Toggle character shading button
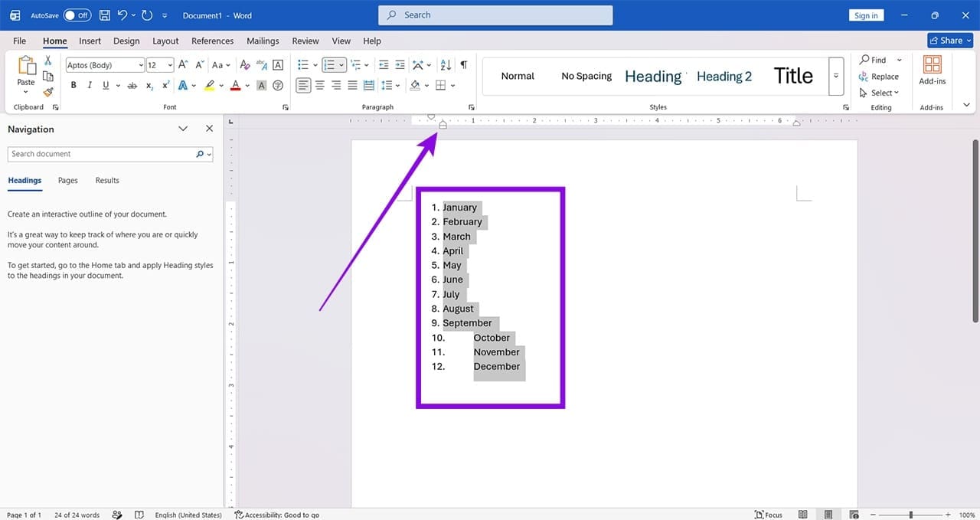Image resolution: width=980 pixels, height=520 pixels. [x=261, y=86]
